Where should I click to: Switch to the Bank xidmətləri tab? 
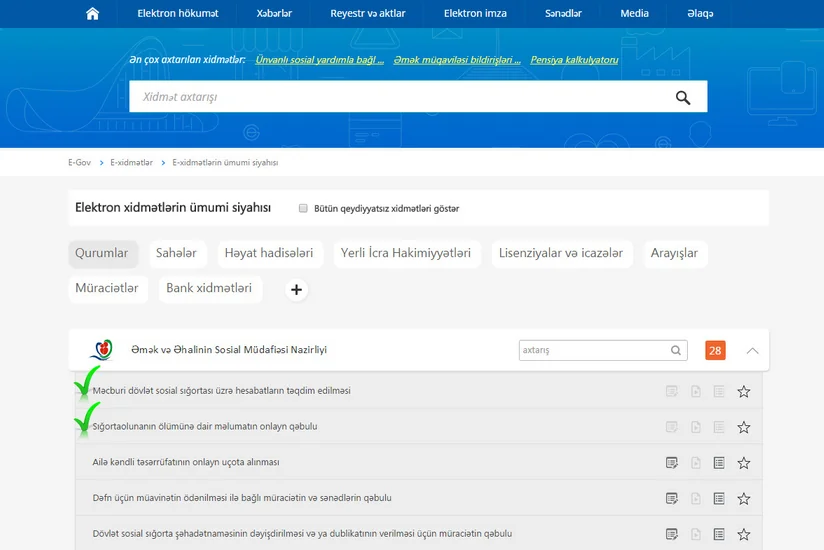click(210, 289)
